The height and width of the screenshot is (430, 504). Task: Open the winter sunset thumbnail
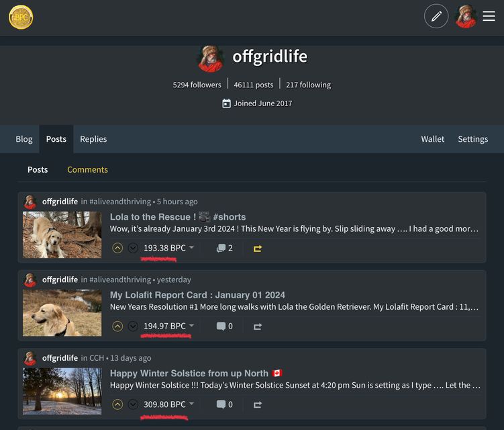62,391
